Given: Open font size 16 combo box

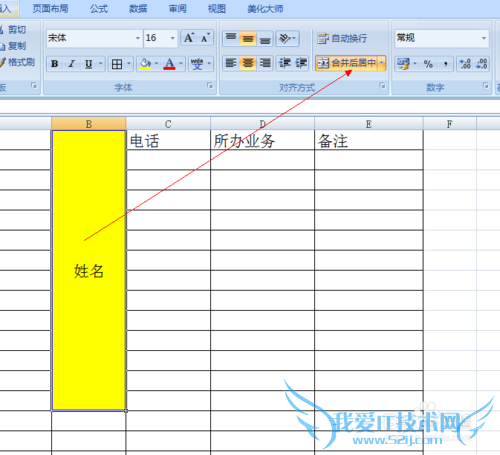Looking at the screenshot, I should pos(160,38).
